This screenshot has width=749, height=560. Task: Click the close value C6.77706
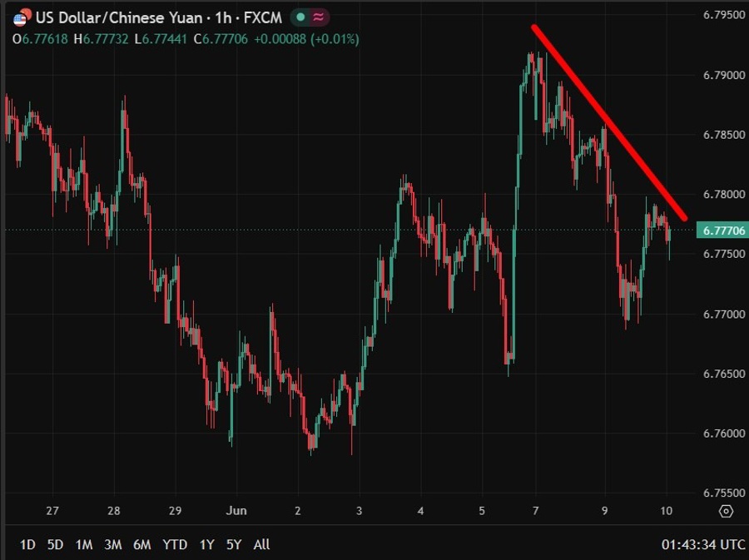click(221, 39)
